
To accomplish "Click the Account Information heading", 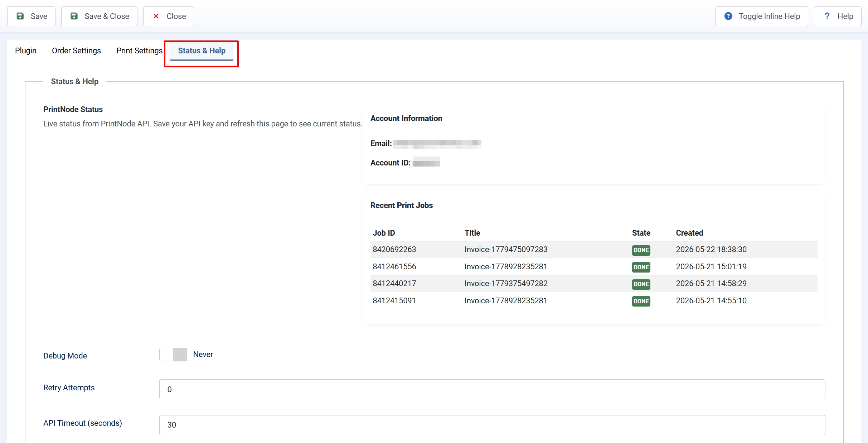I will click(406, 118).
